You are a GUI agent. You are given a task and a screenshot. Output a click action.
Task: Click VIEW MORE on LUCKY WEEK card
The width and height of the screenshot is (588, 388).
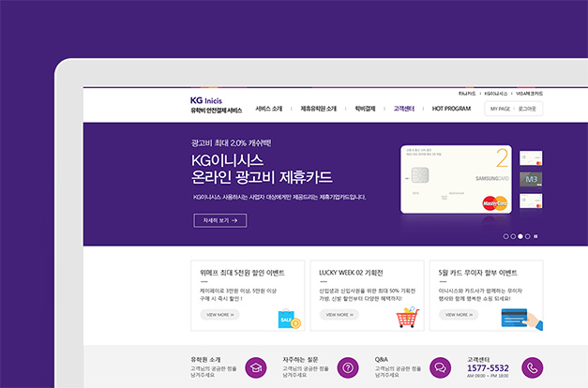click(339, 315)
